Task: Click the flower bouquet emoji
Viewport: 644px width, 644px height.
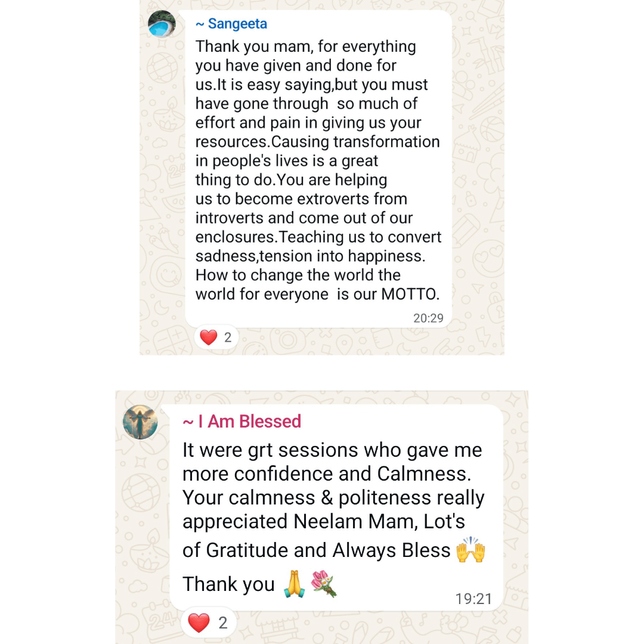Action: coord(324,584)
